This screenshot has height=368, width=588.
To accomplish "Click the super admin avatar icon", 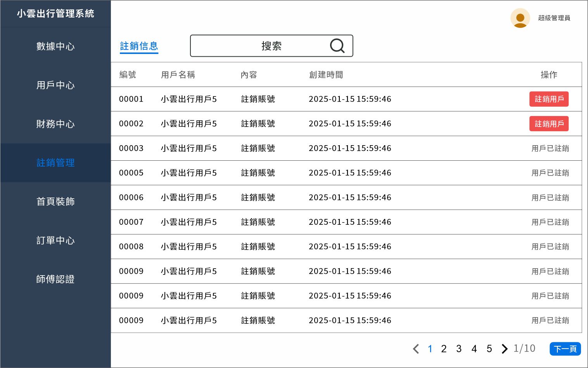I will click(520, 18).
